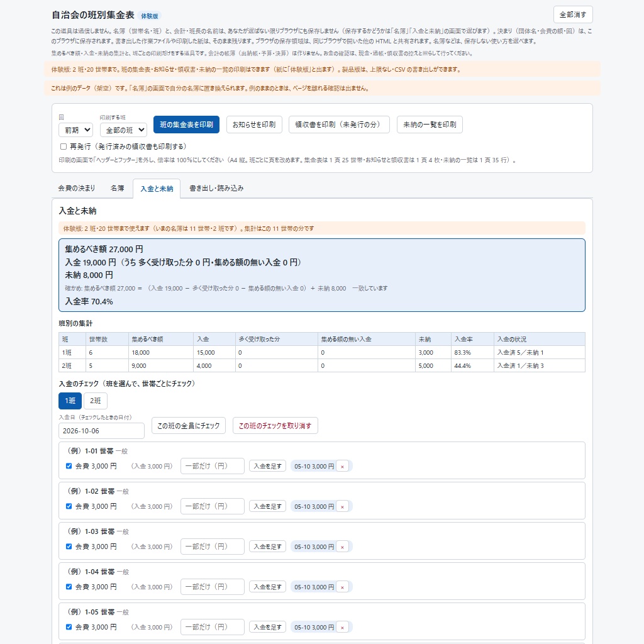Click 入金を足す for household 1-04
644x644 pixels.
click(x=267, y=587)
